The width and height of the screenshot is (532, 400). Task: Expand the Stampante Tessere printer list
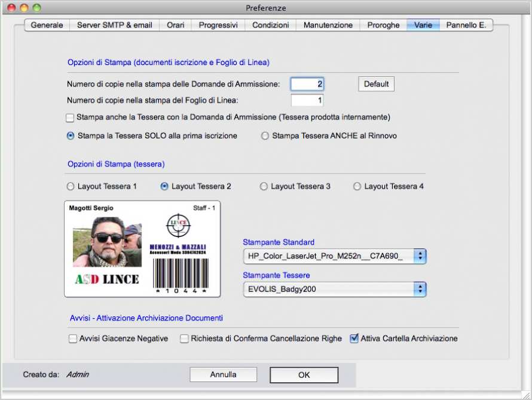(x=334, y=290)
